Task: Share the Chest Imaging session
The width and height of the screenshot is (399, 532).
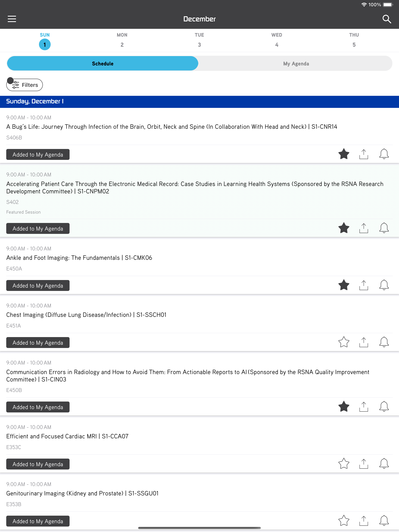Action: click(x=364, y=342)
